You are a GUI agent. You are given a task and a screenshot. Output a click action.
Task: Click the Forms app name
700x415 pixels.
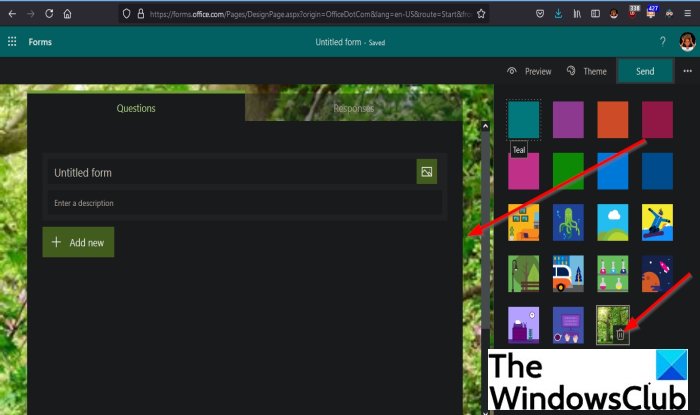pos(40,42)
